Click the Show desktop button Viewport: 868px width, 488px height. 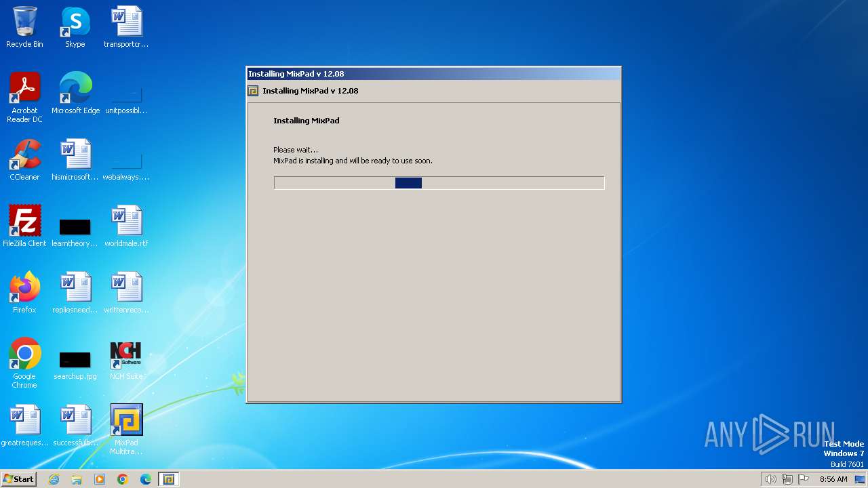861,479
